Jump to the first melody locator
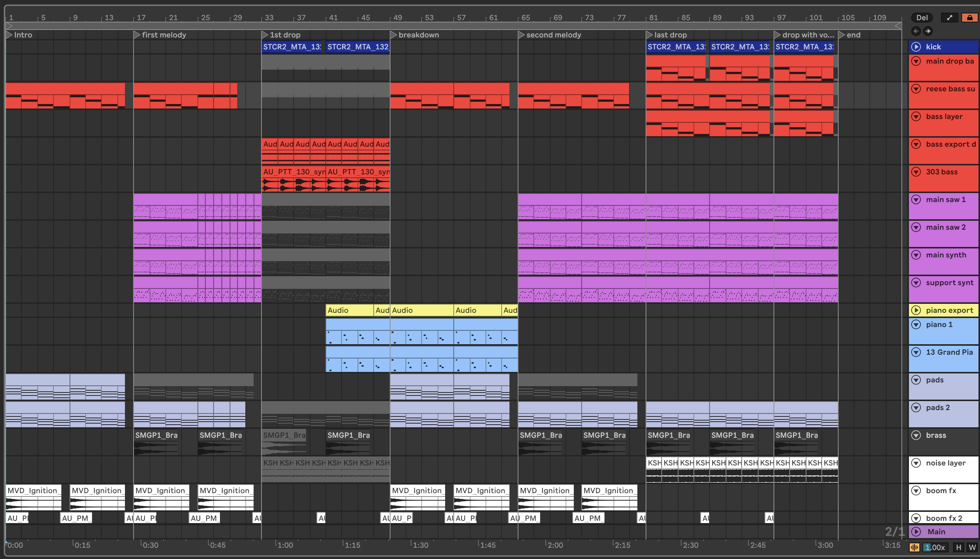980x559 pixels. pos(137,34)
